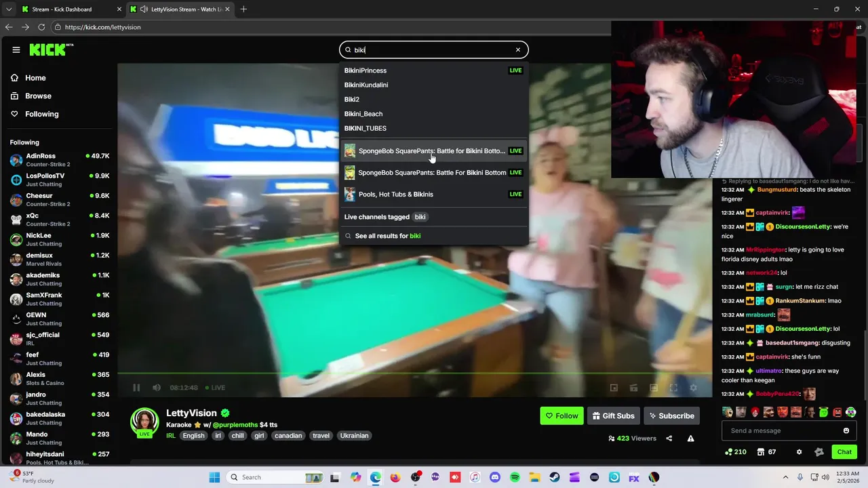Screen dimensions: 868x488
Task: Show hidden system tray icons with the chevron
Action: pyautogui.click(x=786, y=477)
